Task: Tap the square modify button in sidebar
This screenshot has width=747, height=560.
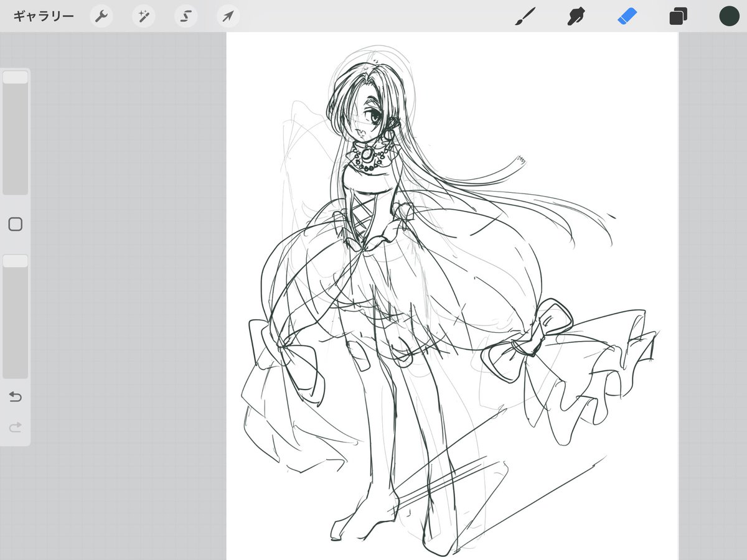Action: click(x=16, y=224)
